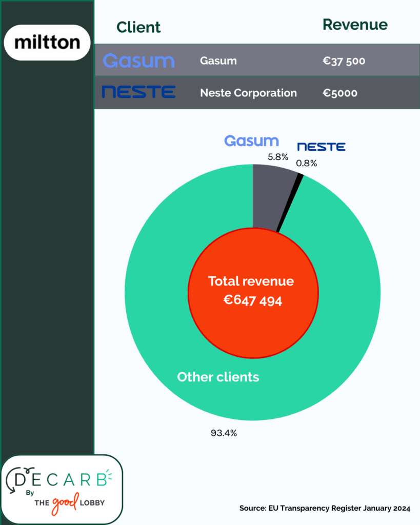
Task: Select the Neste logo above the pie chart
Action: pos(321,147)
